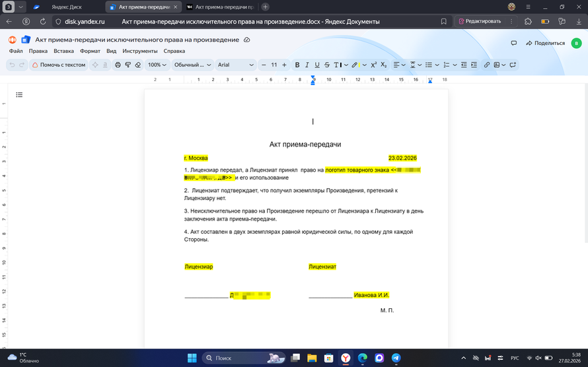Viewport: 588px width, 367px height.
Task: Increase font size with plus button
Action: tap(284, 65)
